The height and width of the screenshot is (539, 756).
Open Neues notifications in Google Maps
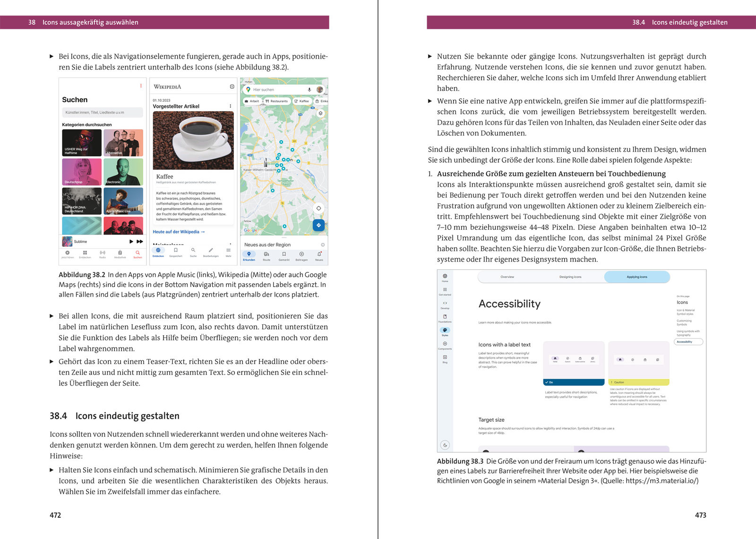click(x=319, y=256)
